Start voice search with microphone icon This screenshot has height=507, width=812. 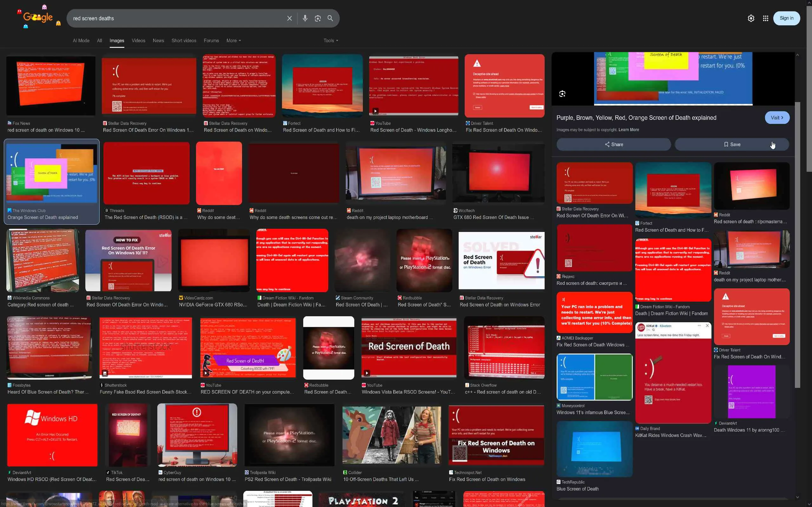click(x=305, y=18)
